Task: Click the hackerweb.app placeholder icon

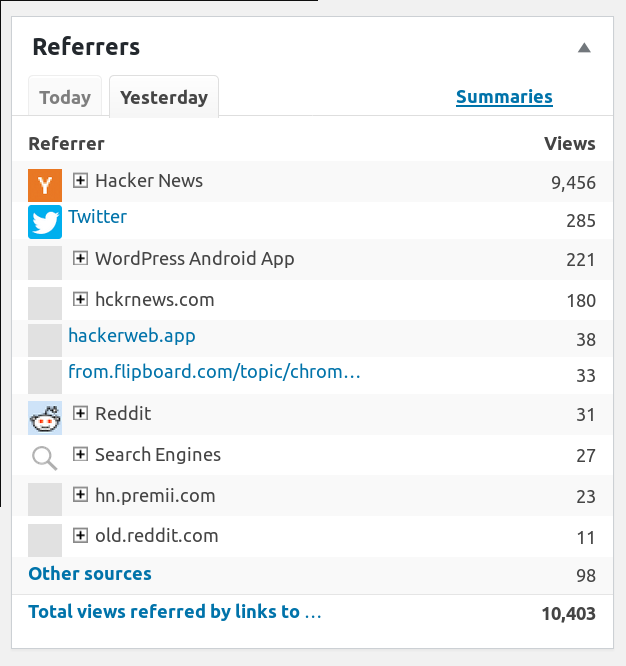Action: pyautogui.click(x=45, y=340)
